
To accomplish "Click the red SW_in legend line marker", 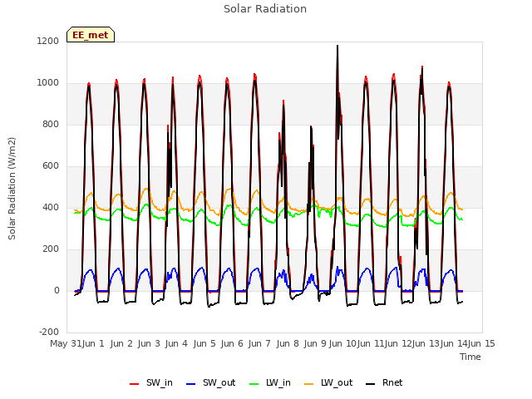I will pyautogui.click(x=135, y=384).
